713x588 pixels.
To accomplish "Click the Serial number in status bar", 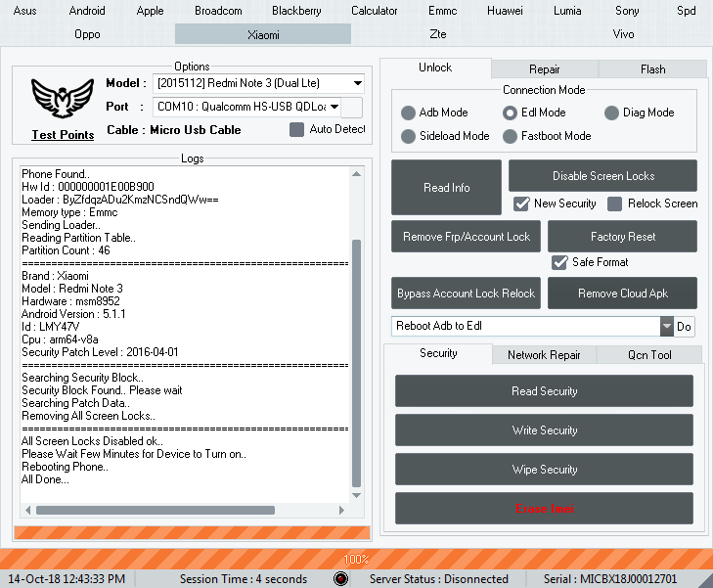I will [x=610, y=579].
